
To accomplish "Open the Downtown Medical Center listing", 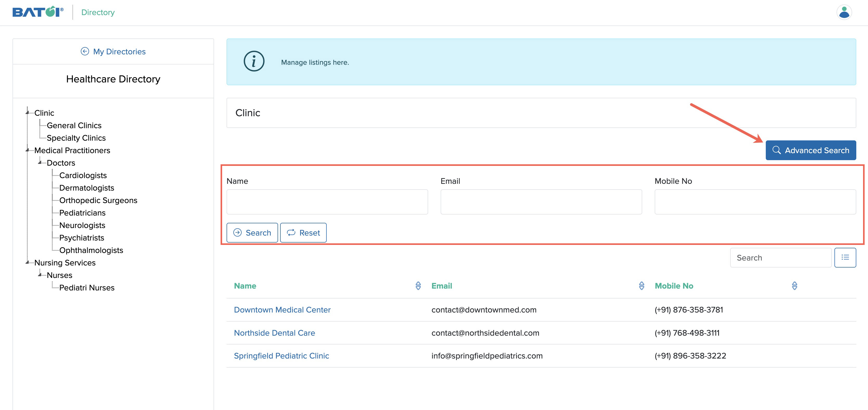I will (x=282, y=310).
